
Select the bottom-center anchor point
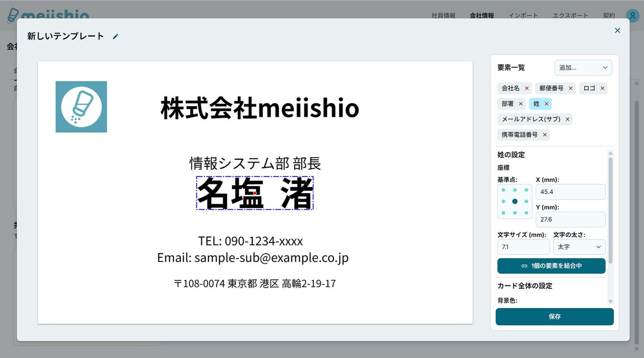[515, 213]
